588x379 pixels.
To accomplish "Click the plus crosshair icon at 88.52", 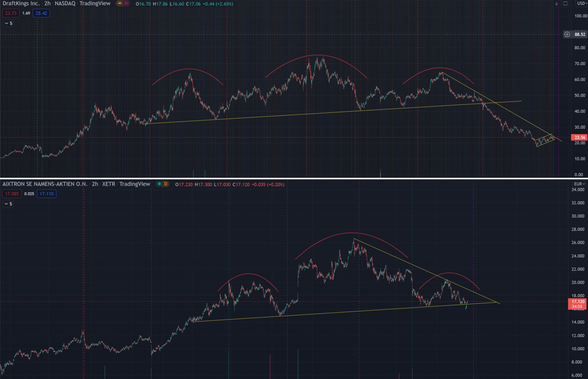I will pos(567,34).
